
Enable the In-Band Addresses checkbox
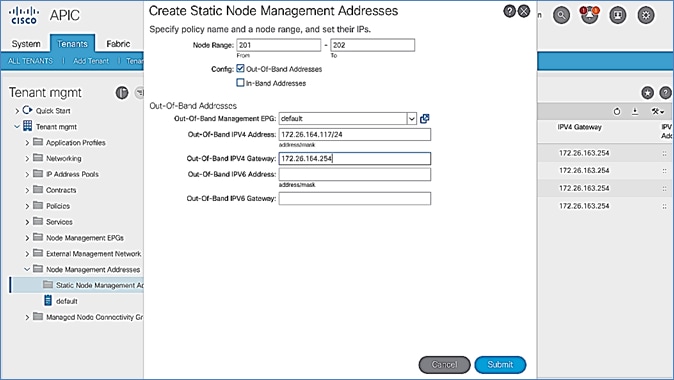(240, 83)
